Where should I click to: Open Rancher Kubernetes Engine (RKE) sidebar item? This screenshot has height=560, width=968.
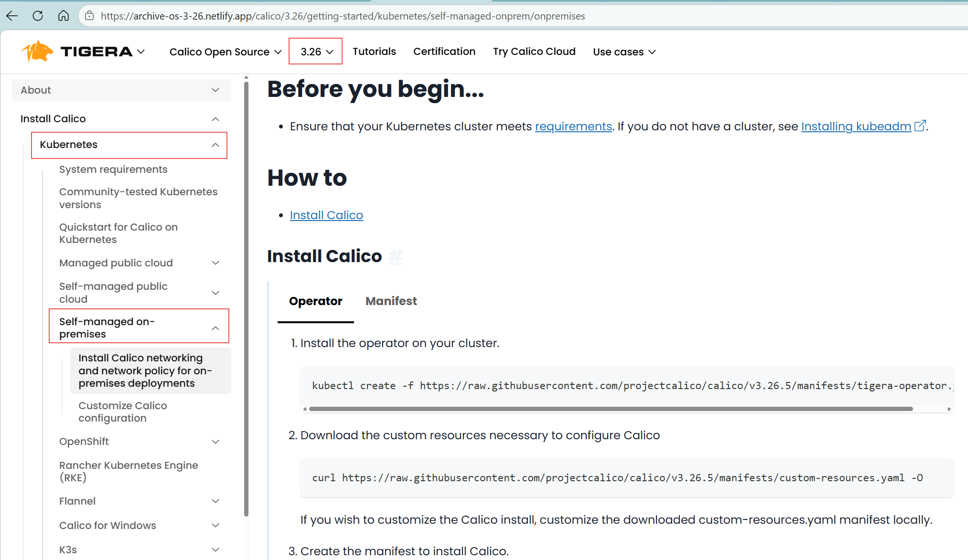pyautogui.click(x=129, y=471)
